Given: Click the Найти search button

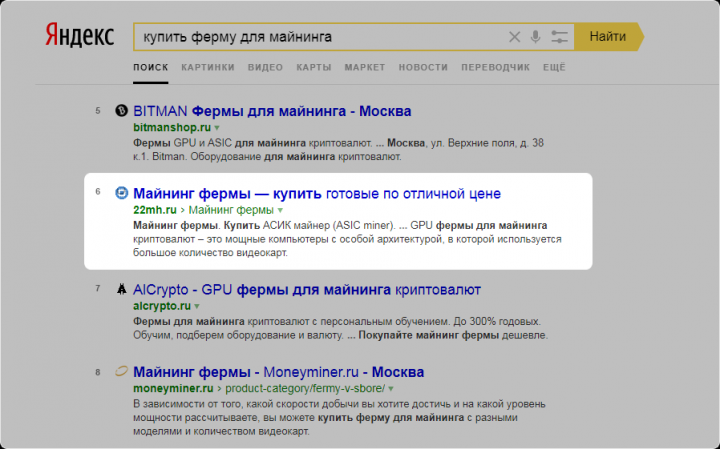Looking at the screenshot, I should point(609,37).
